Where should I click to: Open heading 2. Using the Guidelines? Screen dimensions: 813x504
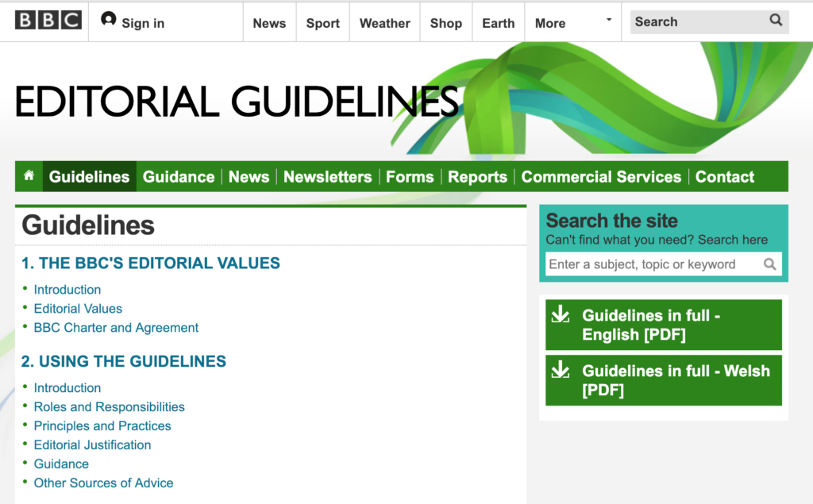(x=123, y=361)
